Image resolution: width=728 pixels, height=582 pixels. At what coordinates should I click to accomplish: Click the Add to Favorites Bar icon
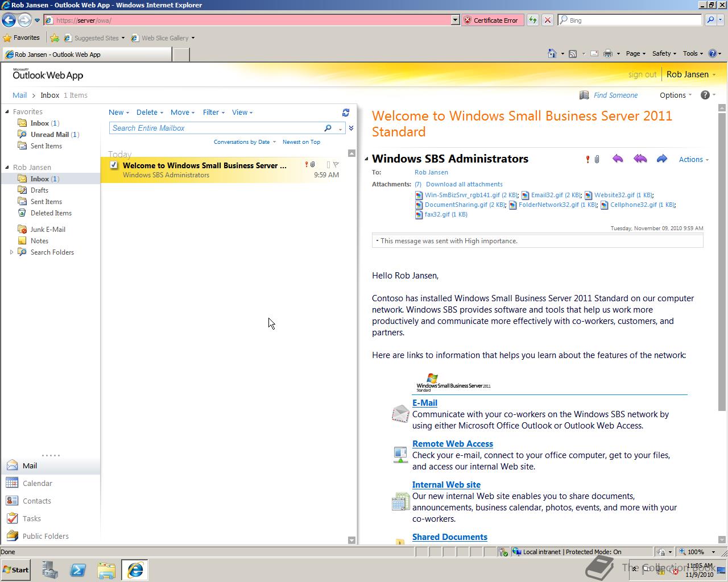pos(55,38)
